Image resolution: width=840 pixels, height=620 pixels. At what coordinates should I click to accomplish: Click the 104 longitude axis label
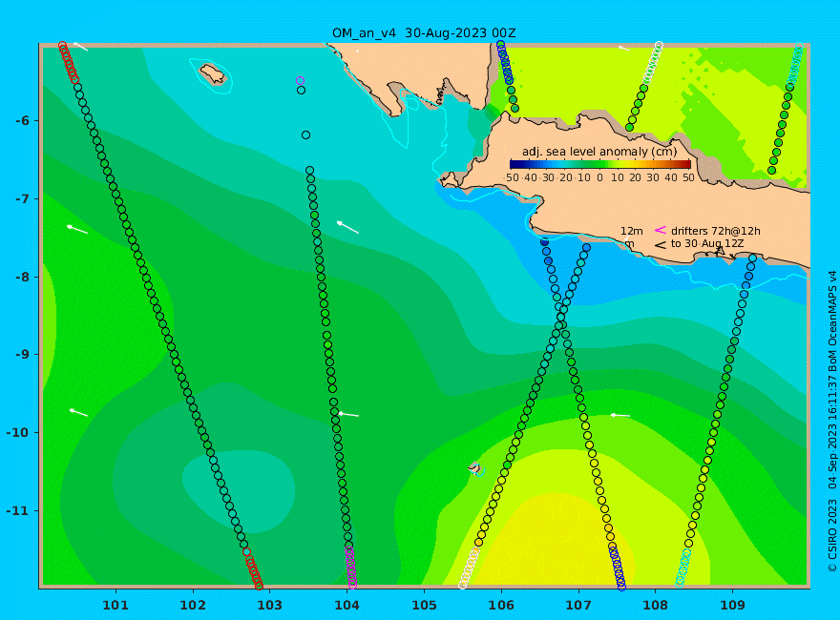[x=347, y=606]
